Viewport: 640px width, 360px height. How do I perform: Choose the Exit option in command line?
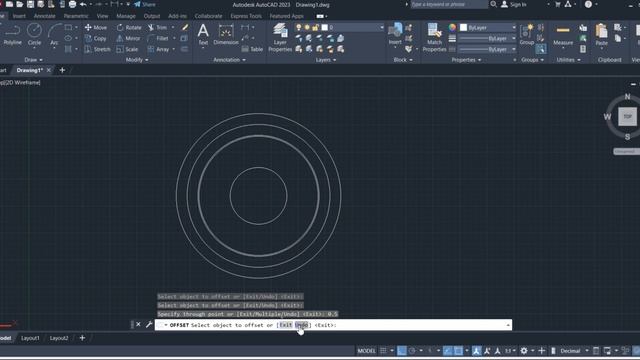[x=286, y=325]
